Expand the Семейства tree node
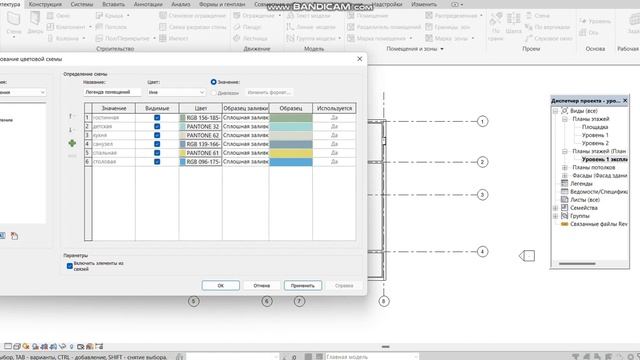Image resolution: width=640 pixels, height=360 pixels. pyautogui.click(x=556, y=208)
